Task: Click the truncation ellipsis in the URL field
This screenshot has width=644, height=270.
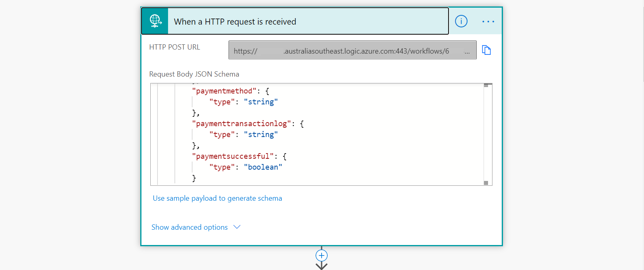Action: point(467,52)
